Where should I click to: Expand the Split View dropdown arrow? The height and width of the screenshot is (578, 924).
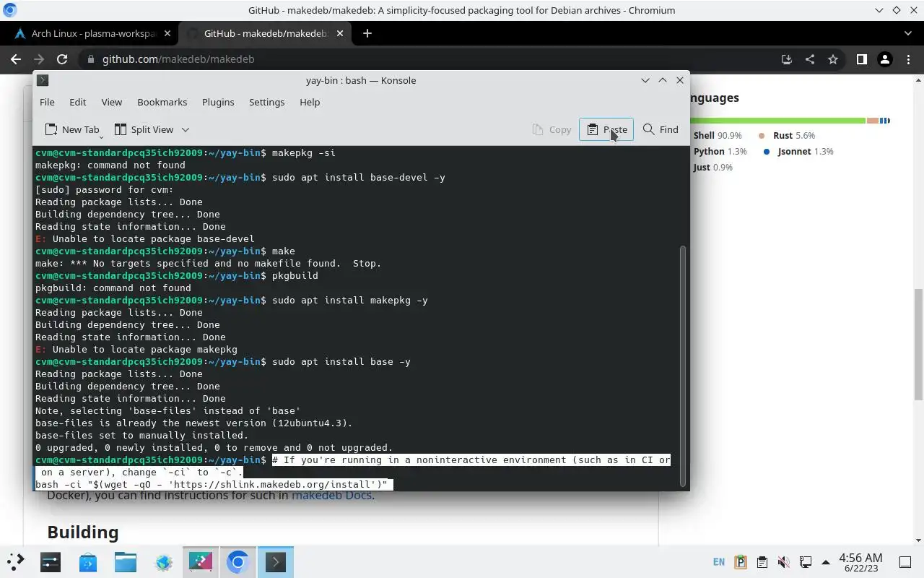coord(186,130)
